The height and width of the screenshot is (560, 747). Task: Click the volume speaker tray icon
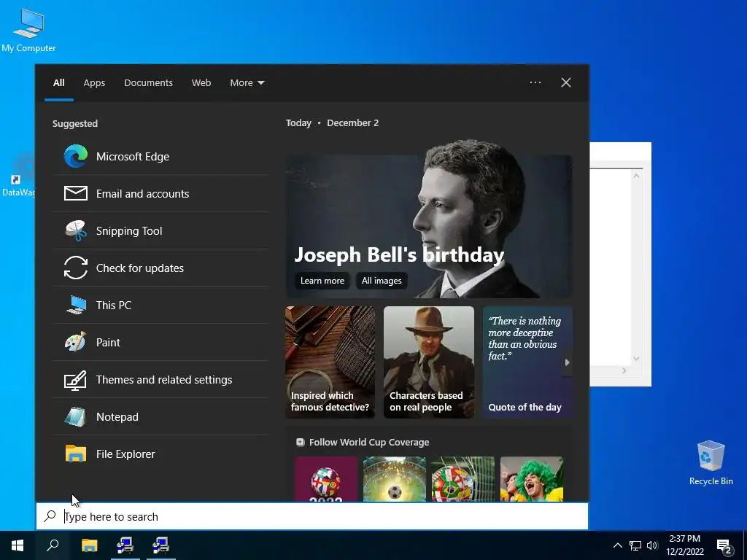652,545
